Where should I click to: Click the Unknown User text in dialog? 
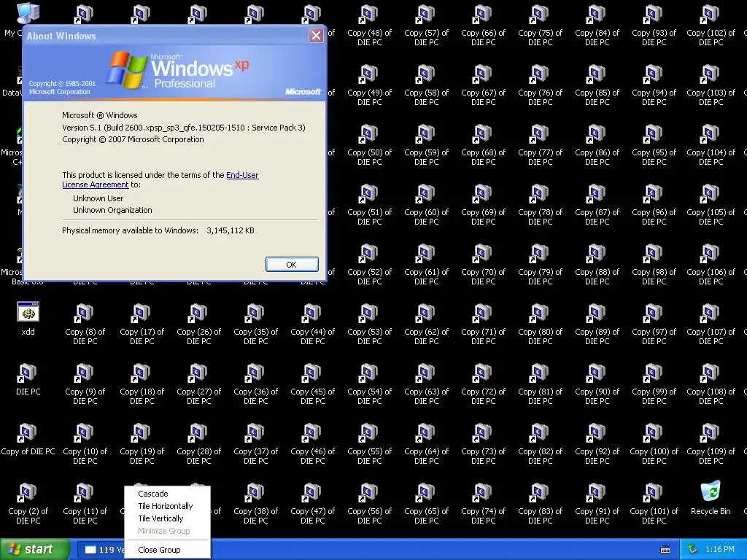pyautogui.click(x=98, y=198)
